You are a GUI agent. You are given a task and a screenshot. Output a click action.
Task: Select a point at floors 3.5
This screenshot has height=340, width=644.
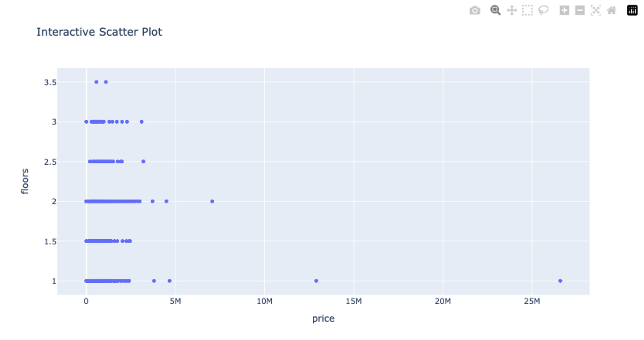(96, 82)
